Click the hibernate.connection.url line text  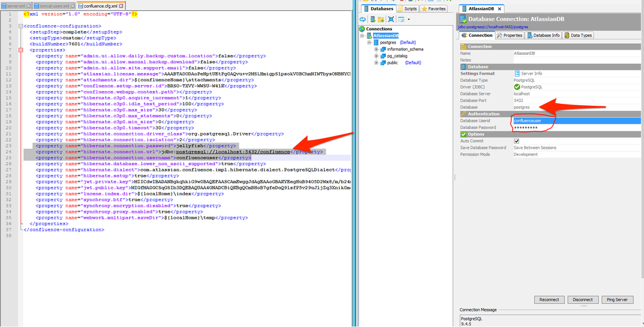[179, 152]
